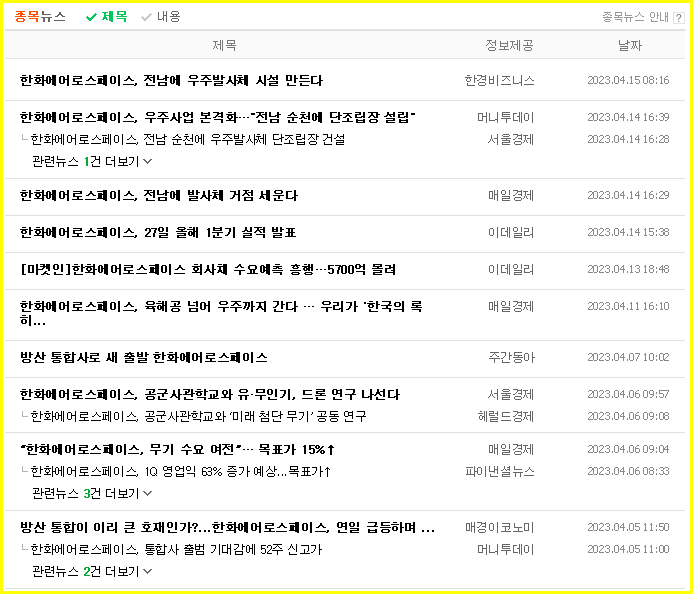Click source 머니투데이 dated 2023.04.14 16:39
This screenshot has width=693, height=594.
[x=506, y=118]
